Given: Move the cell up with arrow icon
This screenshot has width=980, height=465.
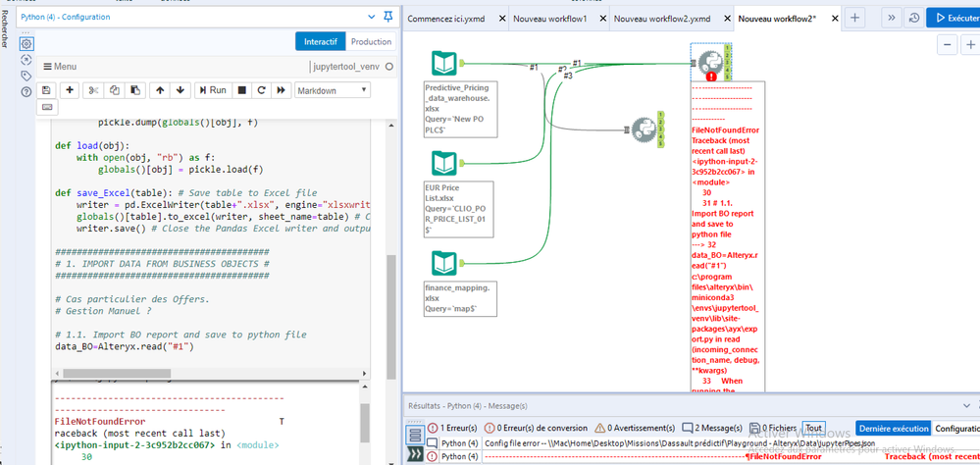Looking at the screenshot, I should 161,90.
